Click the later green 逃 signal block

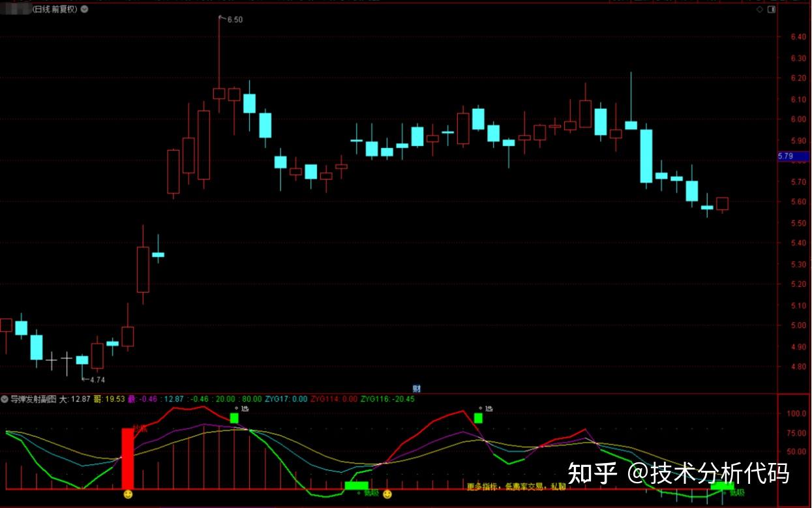(x=478, y=418)
